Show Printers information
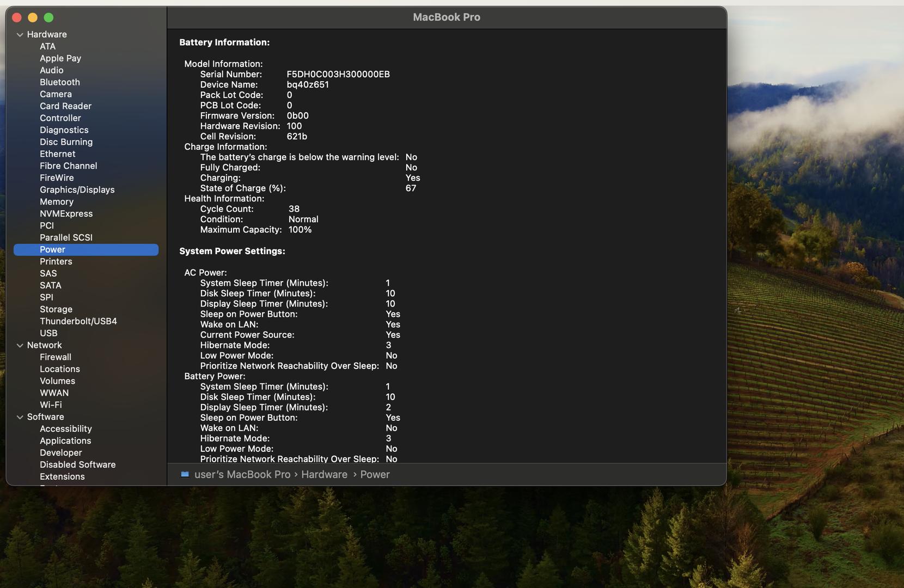 (56, 262)
